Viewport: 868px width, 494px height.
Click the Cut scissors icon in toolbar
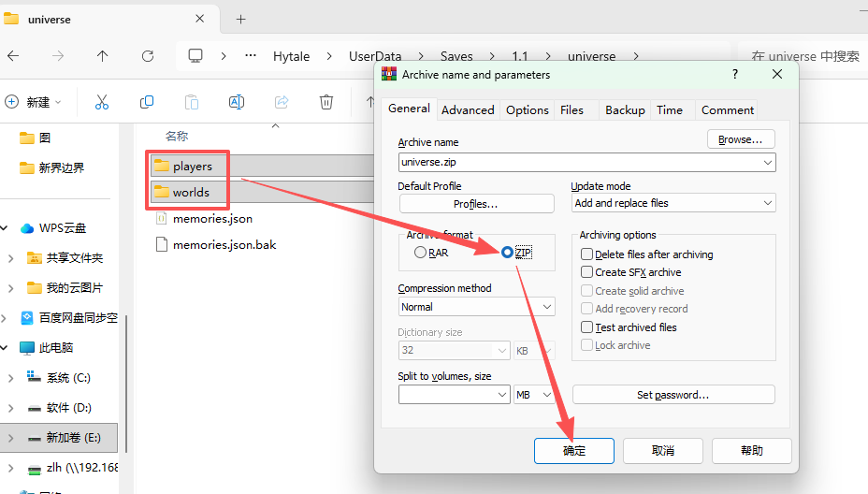tap(102, 102)
